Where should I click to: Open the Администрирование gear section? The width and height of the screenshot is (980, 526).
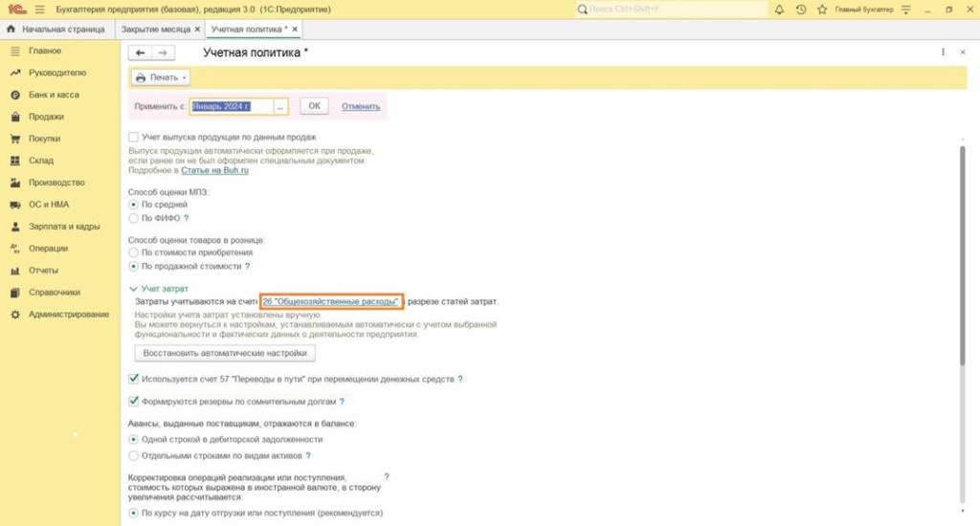pyautogui.click(x=68, y=315)
